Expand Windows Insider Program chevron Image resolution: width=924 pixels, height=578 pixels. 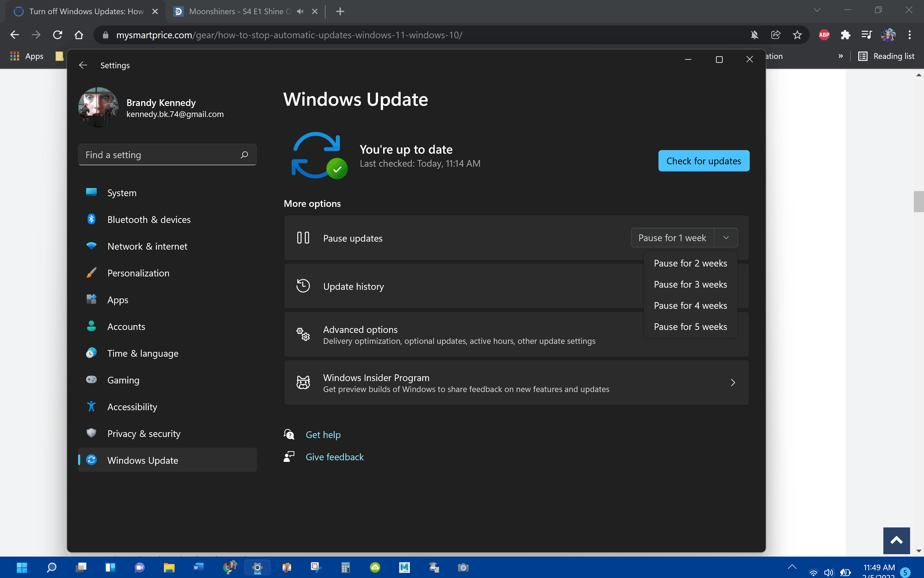click(x=733, y=383)
